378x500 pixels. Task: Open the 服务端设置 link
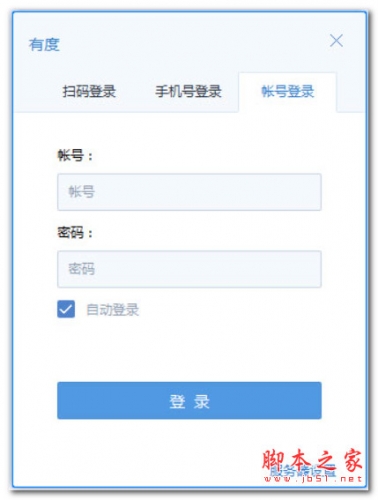[x=302, y=471]
